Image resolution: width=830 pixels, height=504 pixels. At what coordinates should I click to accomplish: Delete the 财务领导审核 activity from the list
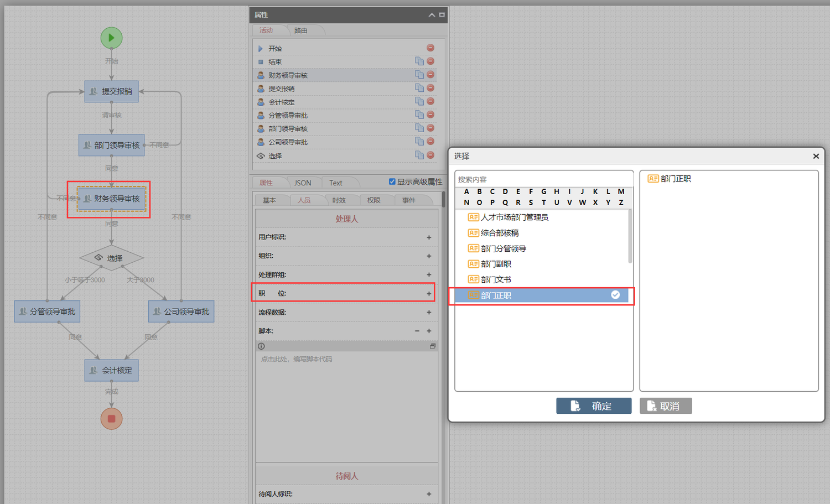[430, 75]
